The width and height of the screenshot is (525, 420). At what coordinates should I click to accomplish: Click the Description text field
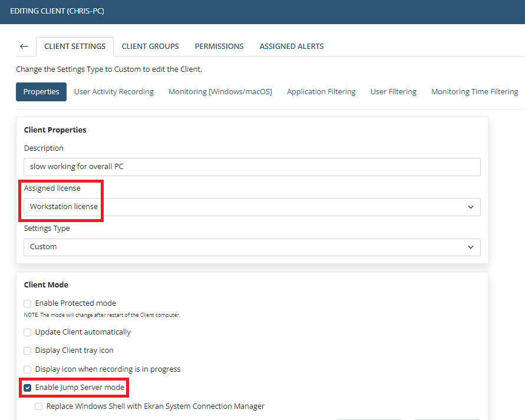pyautogui.click(x=252, y=167)
